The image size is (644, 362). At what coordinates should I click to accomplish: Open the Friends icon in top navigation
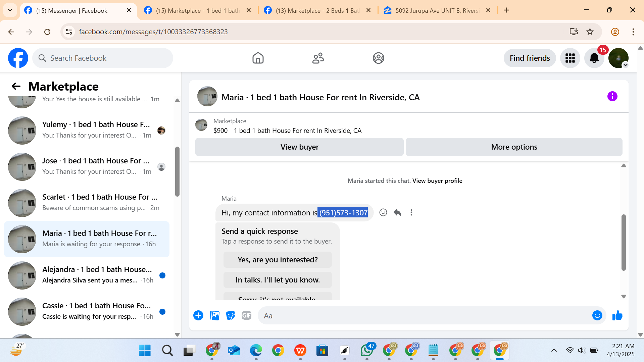pyautogui.click(x=318, y=58)
